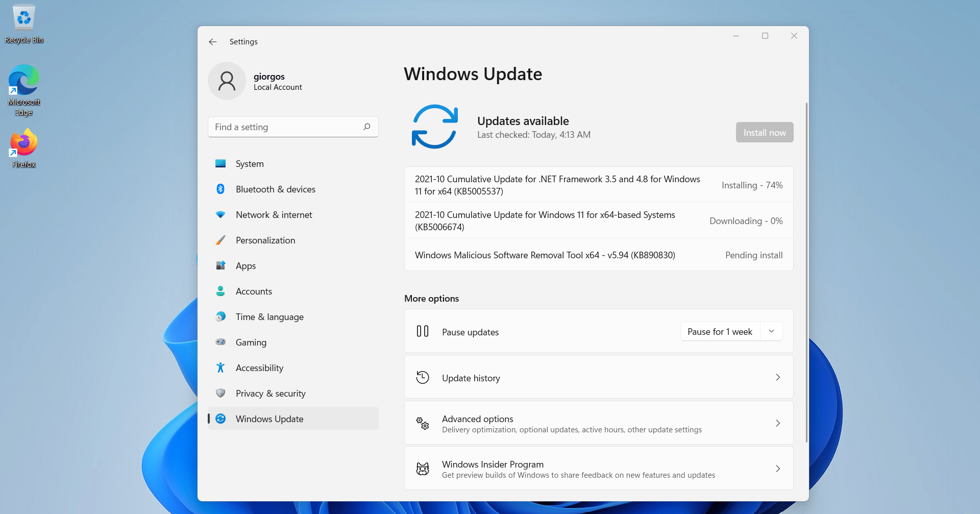Screen dimensions: 980x514
Task: Open Firefox desktop shortcut
Action: pyautogui.click(x=24, y=148)
